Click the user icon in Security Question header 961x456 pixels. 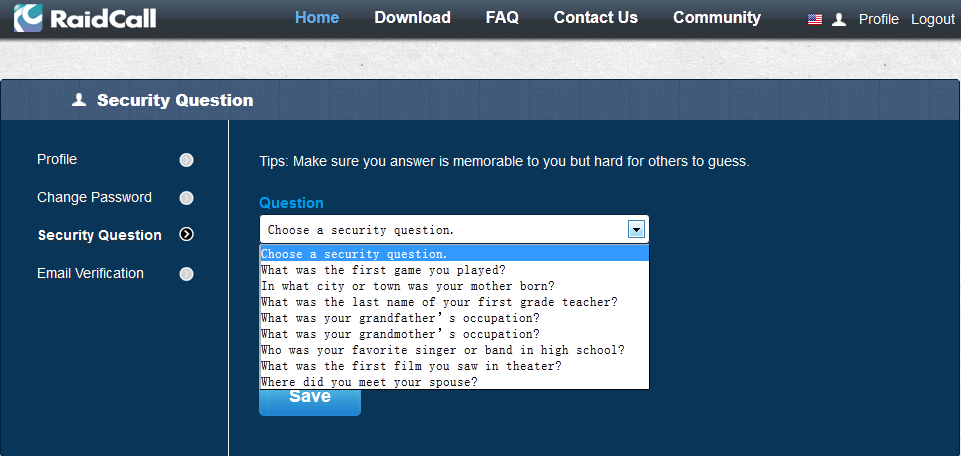pos(80,100)
